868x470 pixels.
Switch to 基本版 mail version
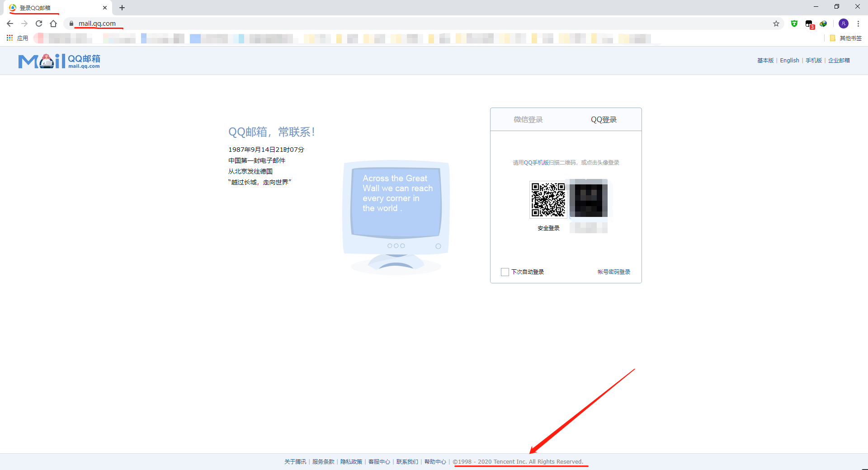click(x=765, y=61)
